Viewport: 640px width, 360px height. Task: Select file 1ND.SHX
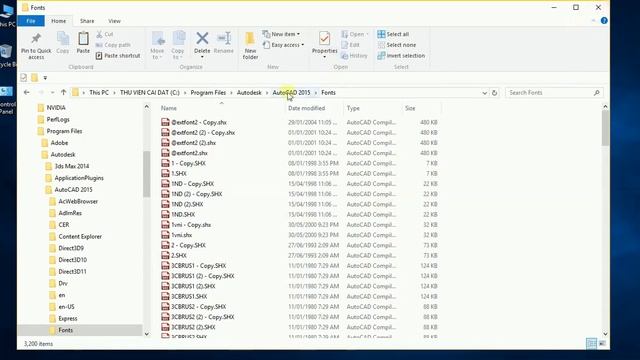(x=183, y=214)
